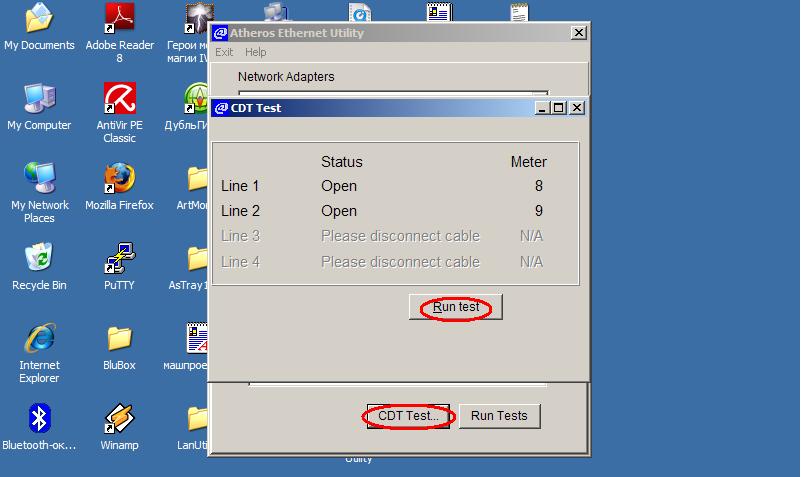Click the Run Tests button
This screenshot has width=801, height=477.
tap(499, 416)
